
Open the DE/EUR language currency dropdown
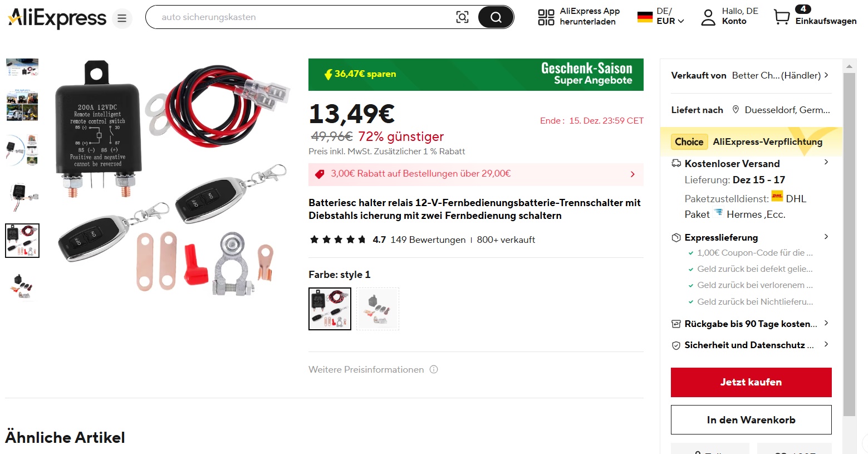click(x=661, y=16)
